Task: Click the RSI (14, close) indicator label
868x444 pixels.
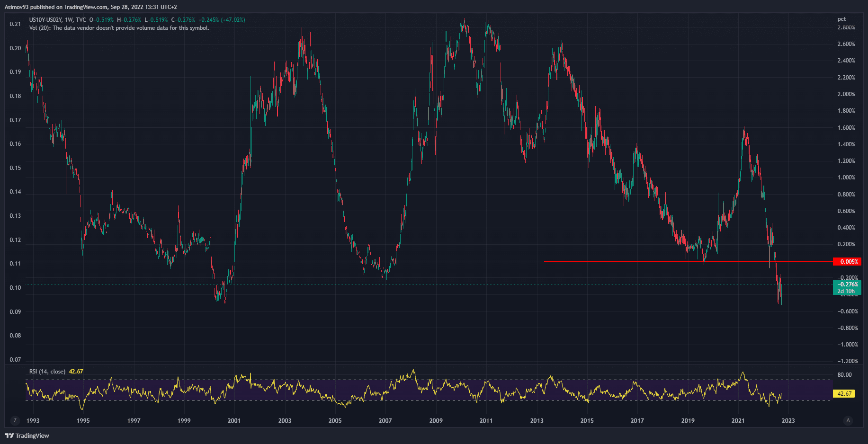Action: (x=47, y=372)
